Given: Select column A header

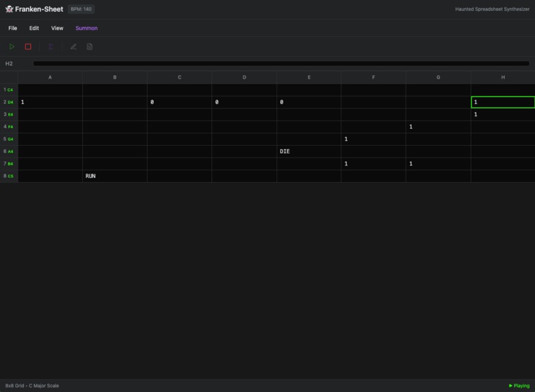Looking at the screenshot, I should tap(50, 77).
